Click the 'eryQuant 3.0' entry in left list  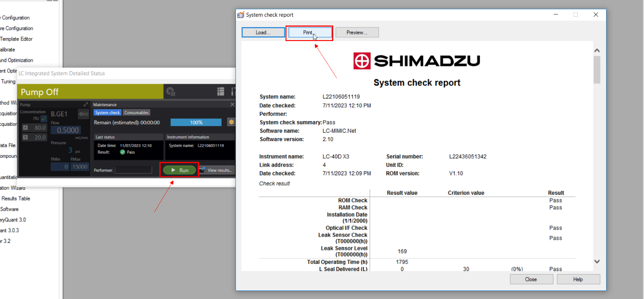click(13, 220)
